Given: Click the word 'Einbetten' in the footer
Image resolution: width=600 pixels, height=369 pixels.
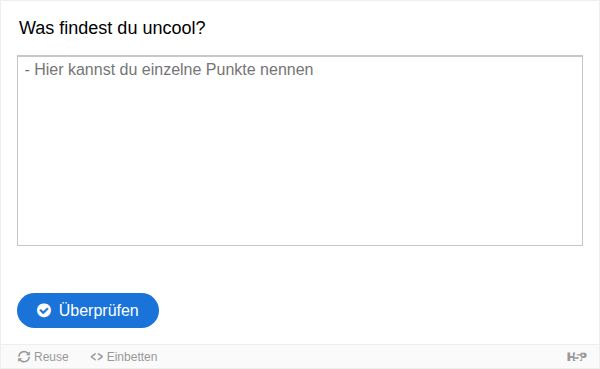Looking at the screenshot, I should coord(132,357).
